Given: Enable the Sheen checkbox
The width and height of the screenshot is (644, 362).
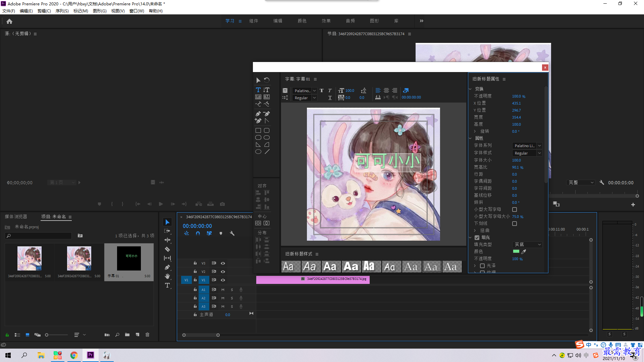Looking at the screenshot, I should [x=482, y=266].
